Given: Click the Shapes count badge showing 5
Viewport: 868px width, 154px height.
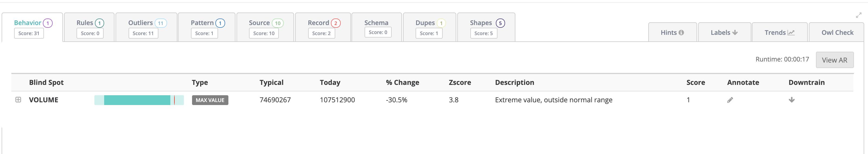Looking at the screenshot, I should pyautogui.click(x=500, y=23).
